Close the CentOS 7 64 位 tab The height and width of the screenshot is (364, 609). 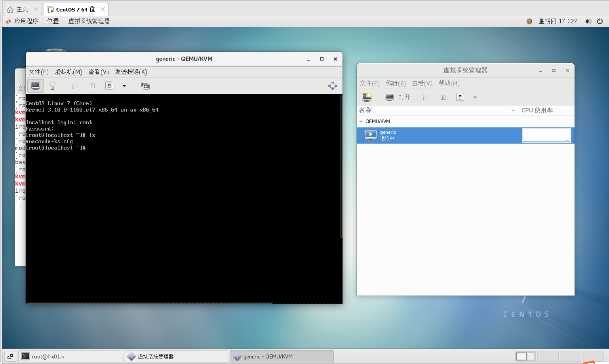tap(103, 9)
